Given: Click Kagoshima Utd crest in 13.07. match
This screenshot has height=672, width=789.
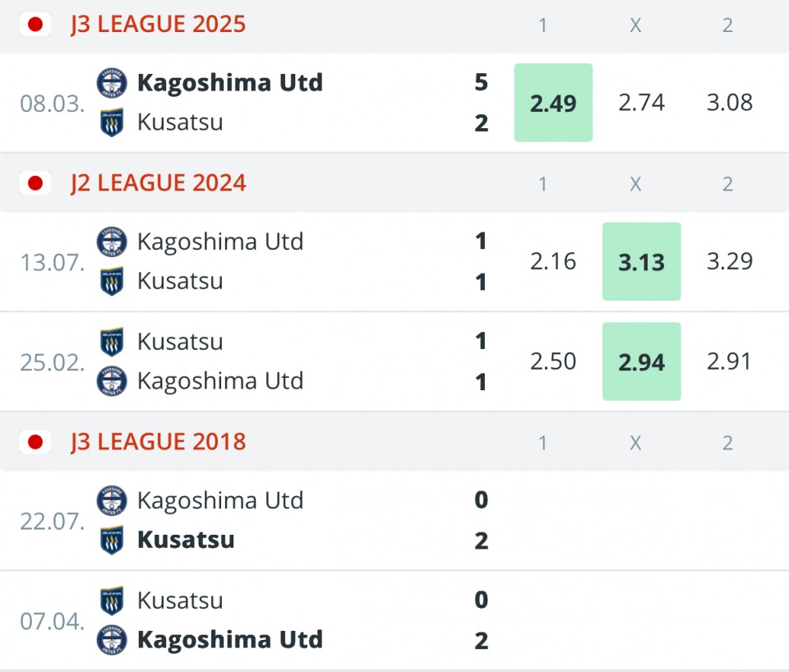Looking at the screenshot, I should [x=112, y=242].
